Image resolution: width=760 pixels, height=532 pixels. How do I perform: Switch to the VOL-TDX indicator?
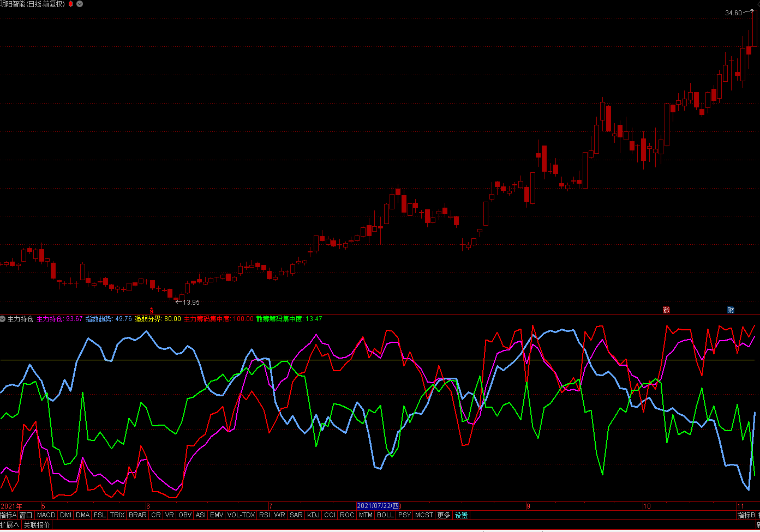tap(241, 515)
